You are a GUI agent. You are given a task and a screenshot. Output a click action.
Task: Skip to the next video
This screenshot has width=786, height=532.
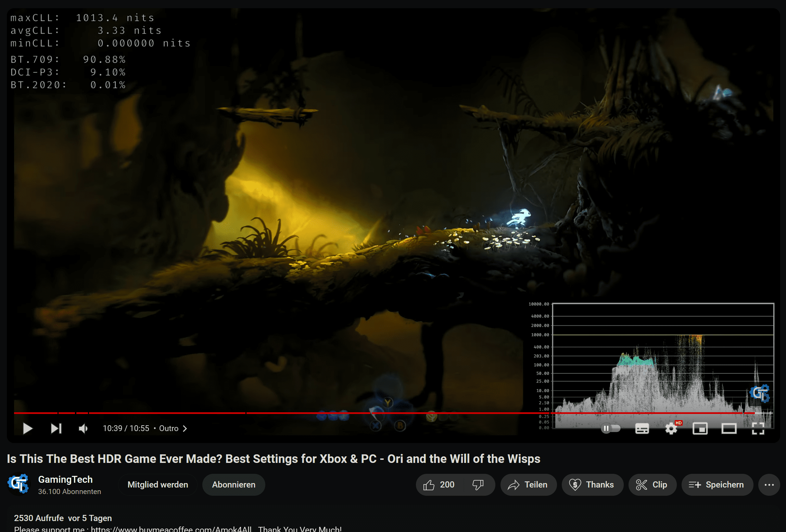pyautogui.click(x=56, y=428)
